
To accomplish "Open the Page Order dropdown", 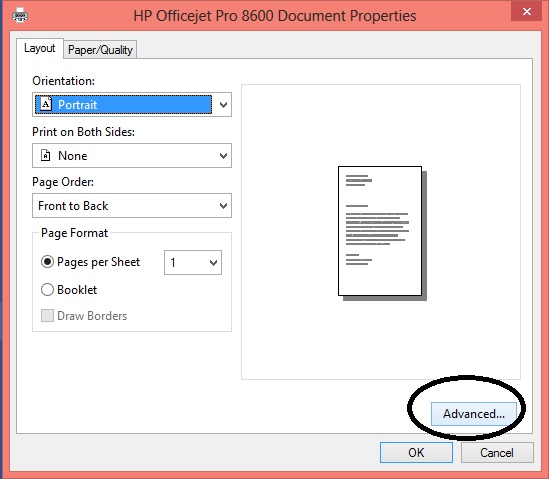I will point(132,206).
